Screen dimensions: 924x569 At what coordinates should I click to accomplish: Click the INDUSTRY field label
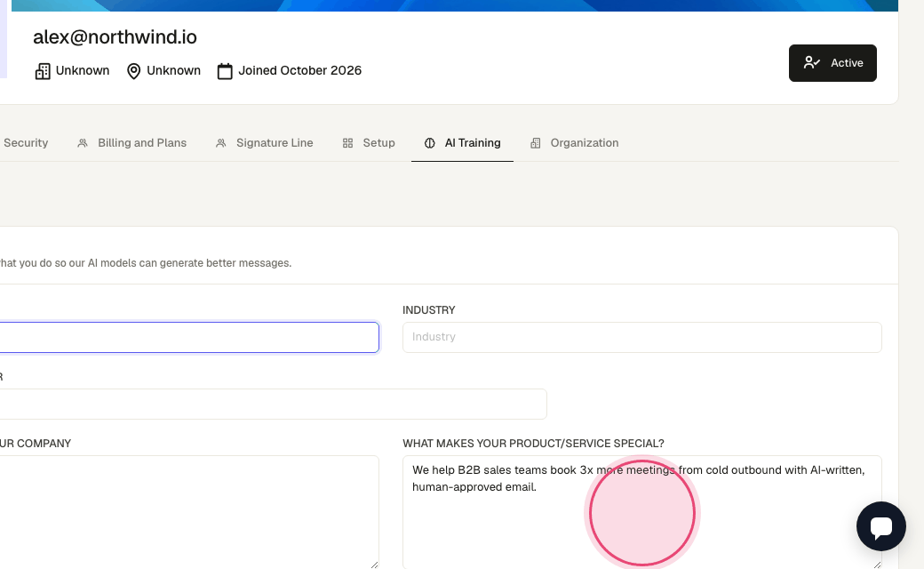click(x=429, y=310)
